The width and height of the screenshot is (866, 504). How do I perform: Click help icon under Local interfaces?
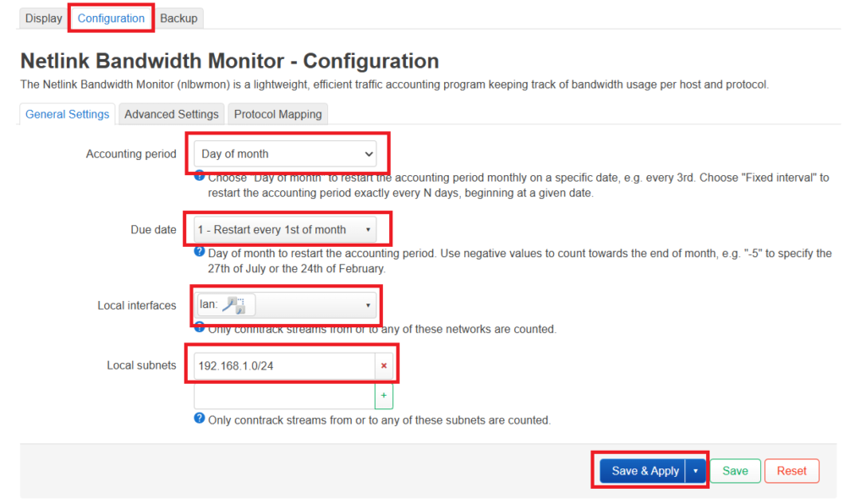[x=200, y=327]
